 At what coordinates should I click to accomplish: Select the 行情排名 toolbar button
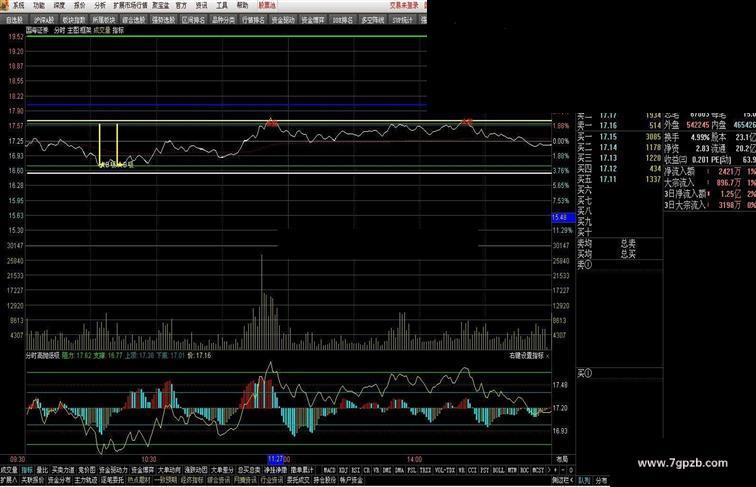click(x=253, y=20)
